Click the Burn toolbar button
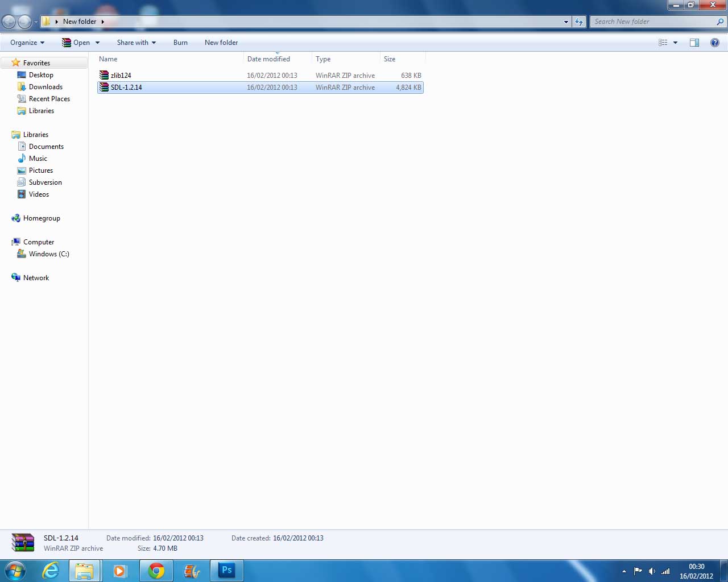 pos(180,43)
